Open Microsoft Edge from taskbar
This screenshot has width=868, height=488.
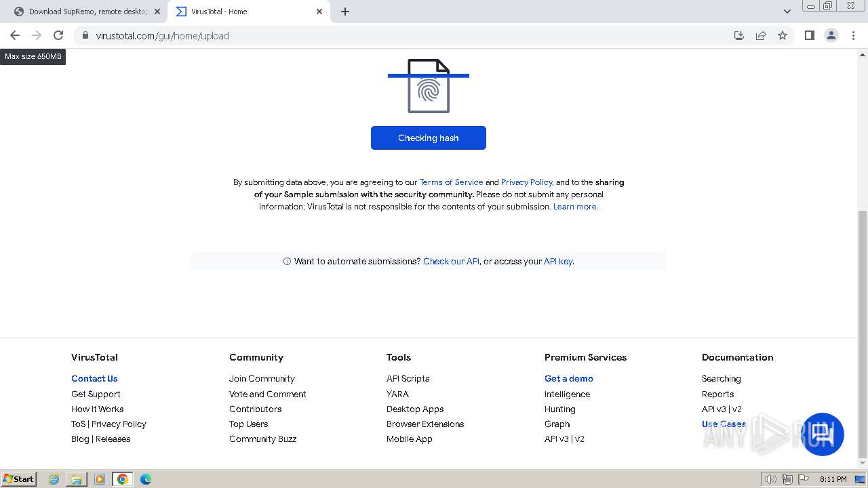click(146, 479)
